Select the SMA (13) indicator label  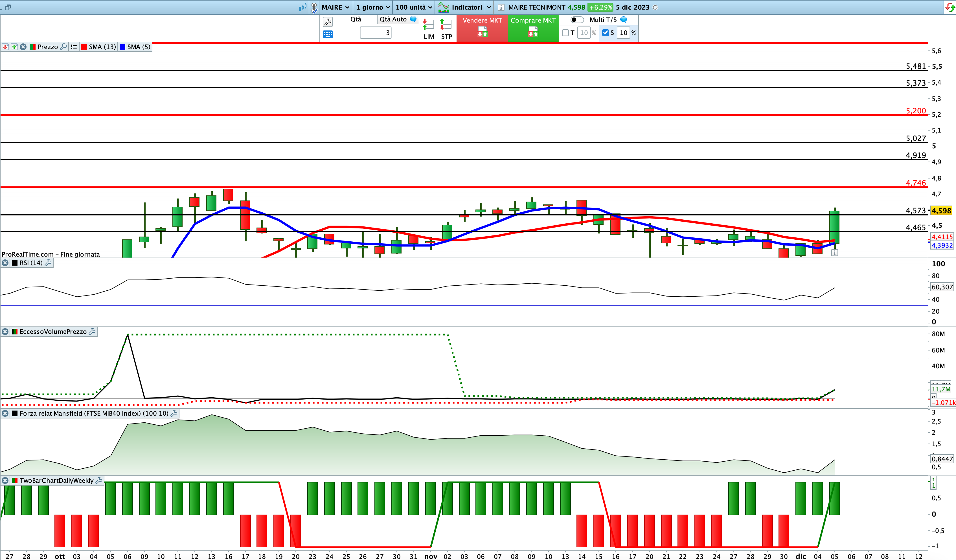pos(102,47)
